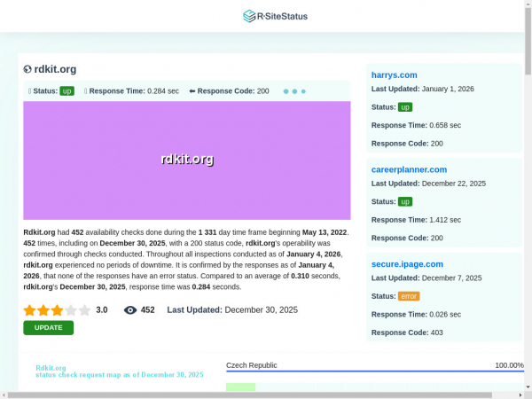The height and width of the screenshot is (399, 532).
Task: Click the vertical scrollbar thumb
Action: click(528, 41)
